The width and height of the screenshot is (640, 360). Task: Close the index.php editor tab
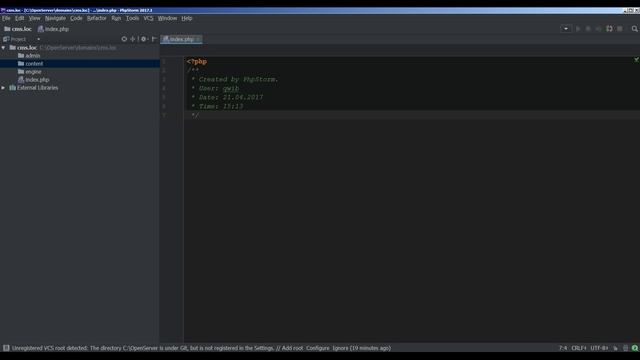198,39
